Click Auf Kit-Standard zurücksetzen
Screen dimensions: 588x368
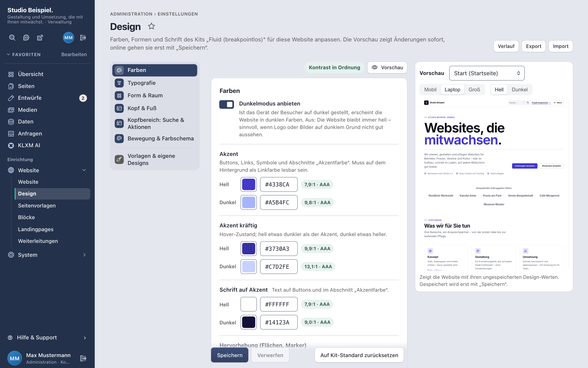coord(359,355)
